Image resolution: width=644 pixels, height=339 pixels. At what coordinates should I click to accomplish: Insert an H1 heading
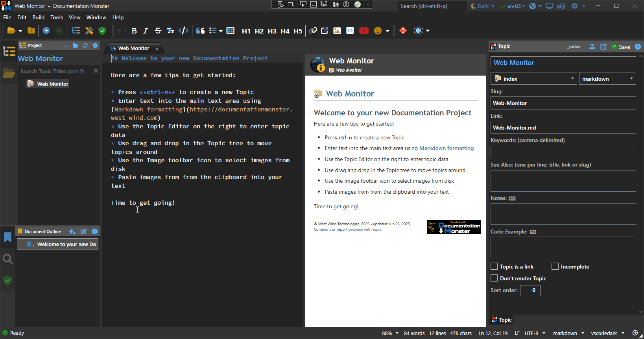coord(246,31)
